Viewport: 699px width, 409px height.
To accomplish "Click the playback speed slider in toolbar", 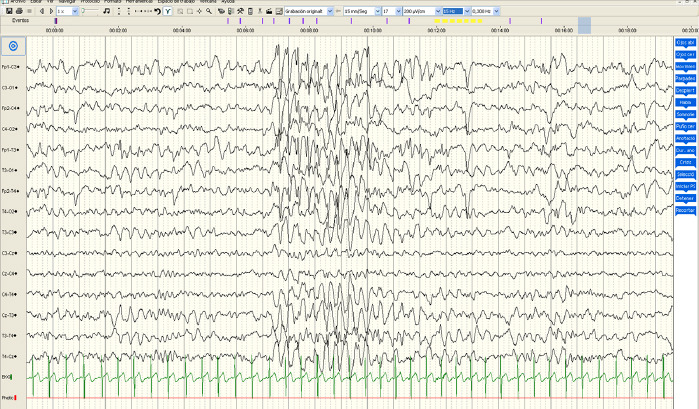I will (x=90, y=11).
